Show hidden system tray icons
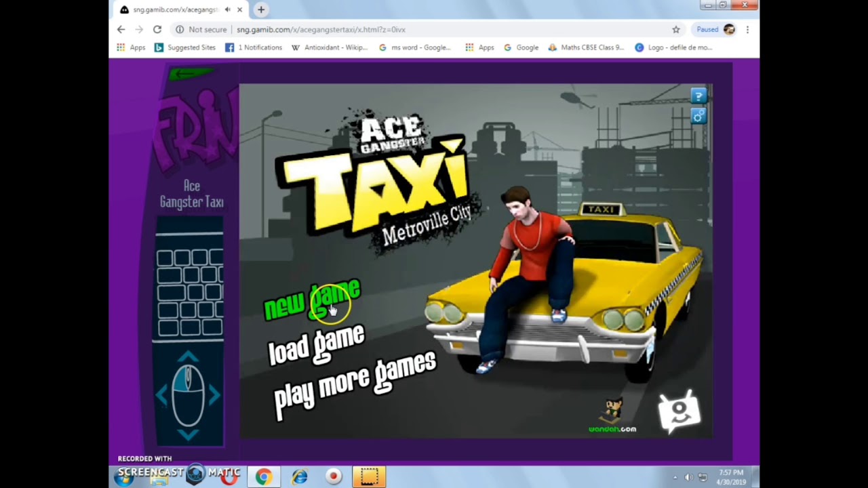Viewport: 868px width, 488px height. [675, 477]
